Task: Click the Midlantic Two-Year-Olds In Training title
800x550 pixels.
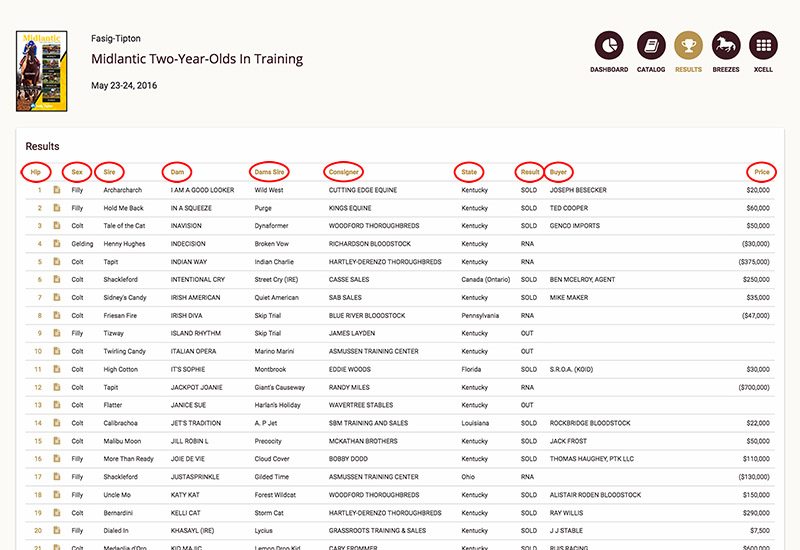Action: pos(197,59)
